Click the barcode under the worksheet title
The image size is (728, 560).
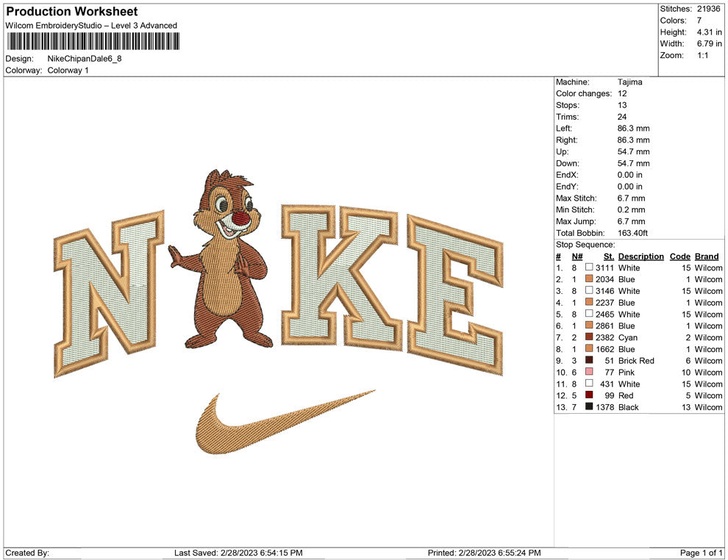pos(93,41)
